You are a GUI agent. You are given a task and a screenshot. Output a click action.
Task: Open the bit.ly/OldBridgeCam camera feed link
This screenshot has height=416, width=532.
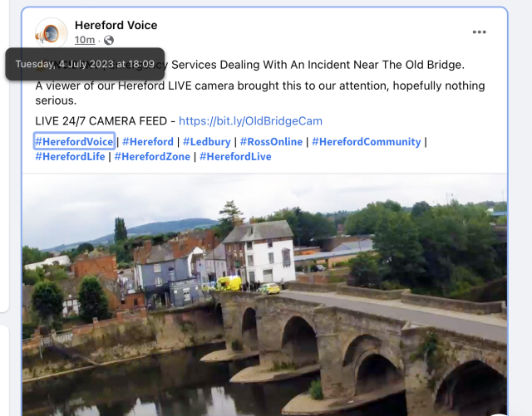pyautogui.click(x=250, y=121)
